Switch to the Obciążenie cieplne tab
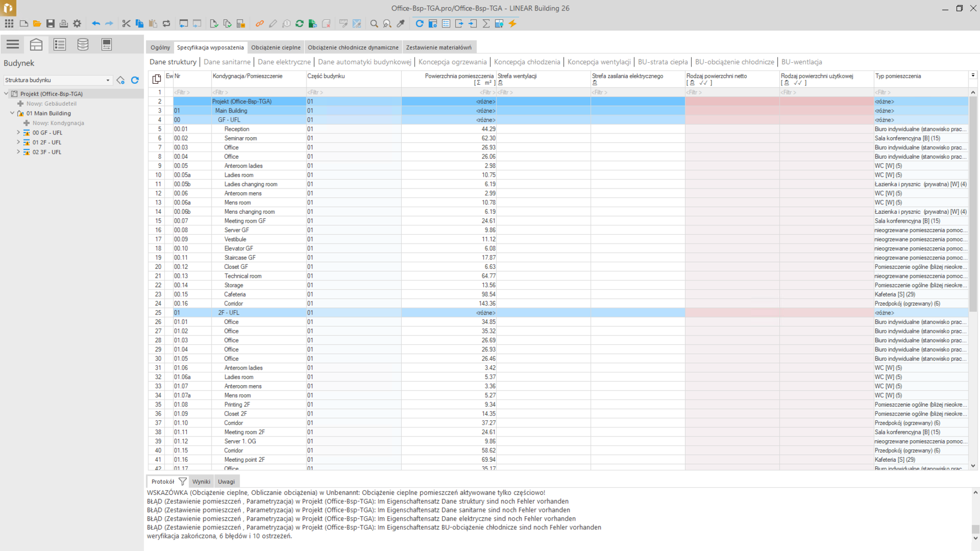Image resolution: width=980 pixels, height=551 pixels. (276, 47)
